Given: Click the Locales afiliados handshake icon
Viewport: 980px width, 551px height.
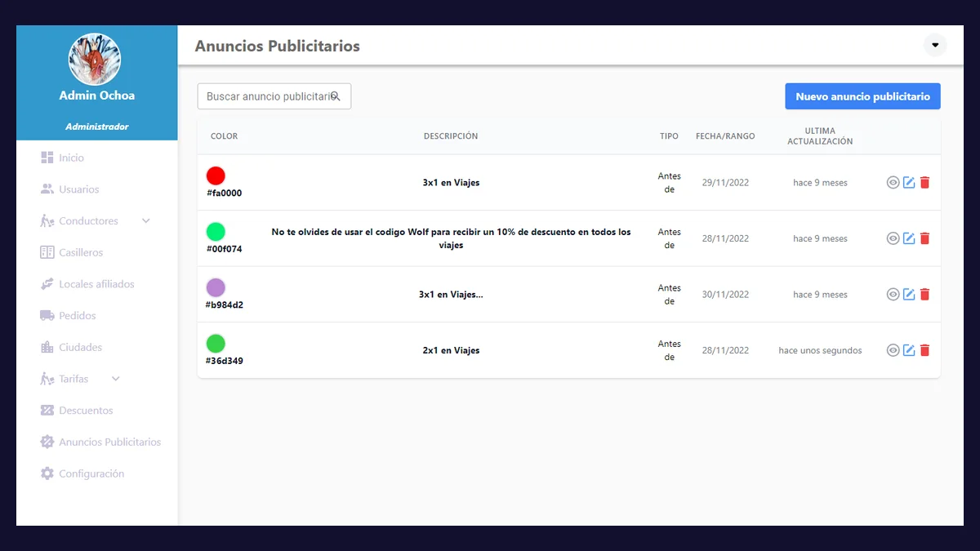Looking at the screenshot, I should click(47, 284).
